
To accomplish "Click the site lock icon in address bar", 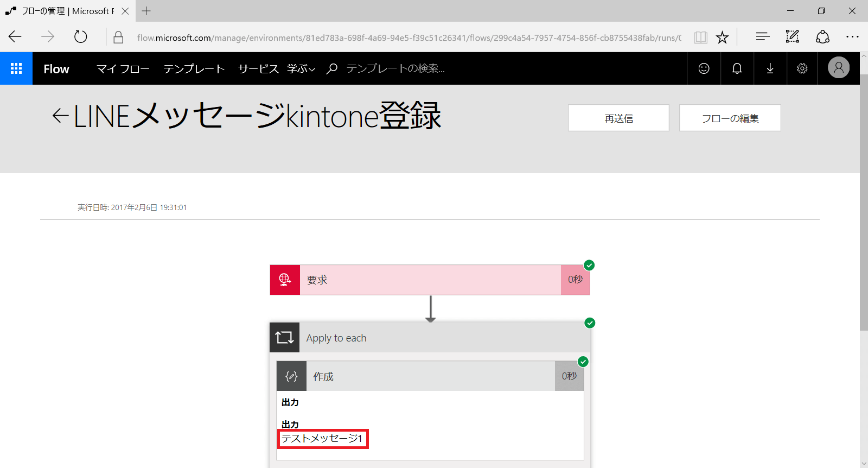I will pyautogui.click(x=118, y=37).
